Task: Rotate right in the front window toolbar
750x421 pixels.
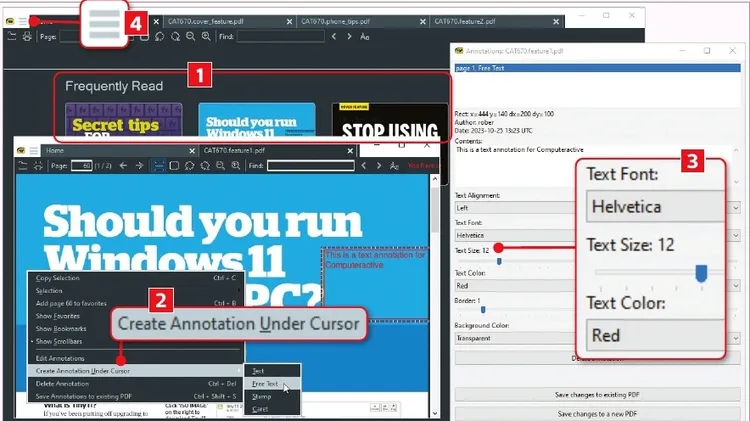Action: 205,166
